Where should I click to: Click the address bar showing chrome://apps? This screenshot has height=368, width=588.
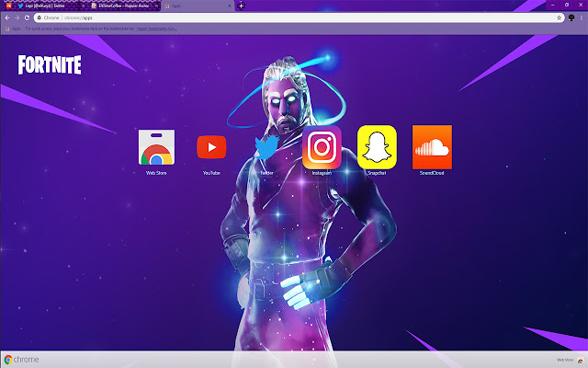point(299,17)
